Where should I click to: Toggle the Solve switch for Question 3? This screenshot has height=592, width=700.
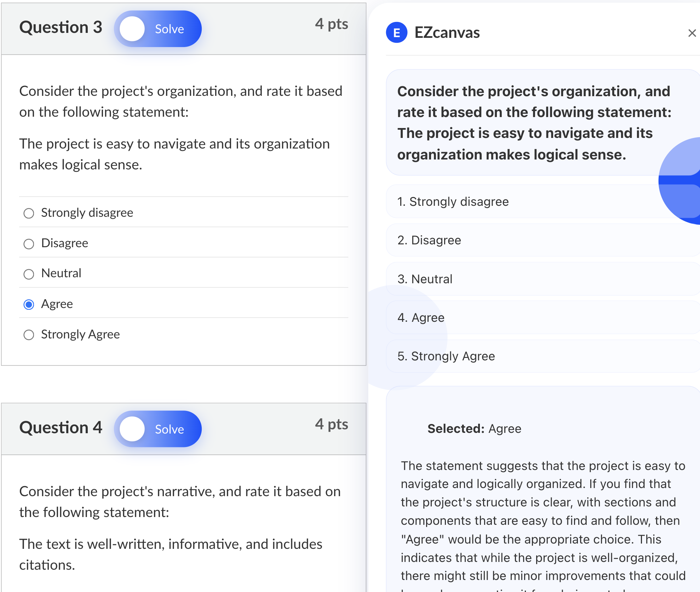click(x=158, y=29)
